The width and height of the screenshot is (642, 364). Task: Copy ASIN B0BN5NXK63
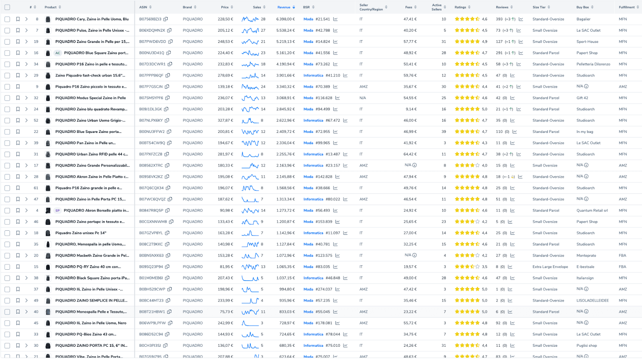[168, 255]
